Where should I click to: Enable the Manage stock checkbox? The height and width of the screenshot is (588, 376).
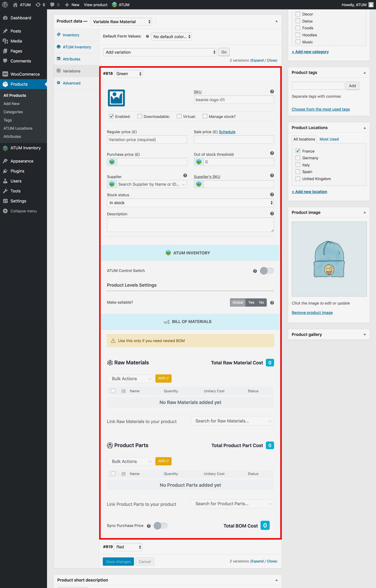205,116
